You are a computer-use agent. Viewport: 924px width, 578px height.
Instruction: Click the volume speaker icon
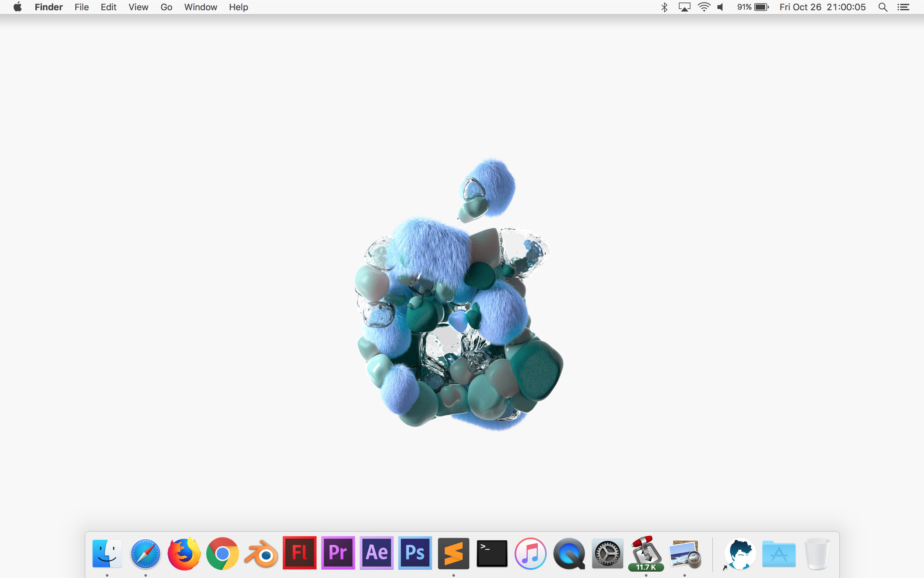point(721,7)
